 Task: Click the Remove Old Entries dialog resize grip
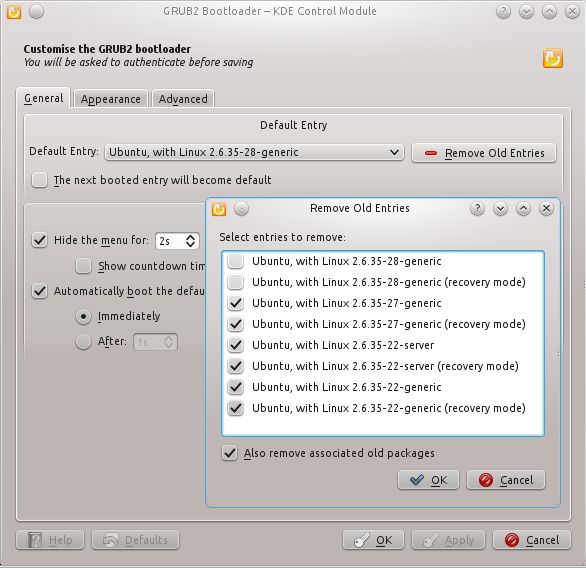pos(556,504)
